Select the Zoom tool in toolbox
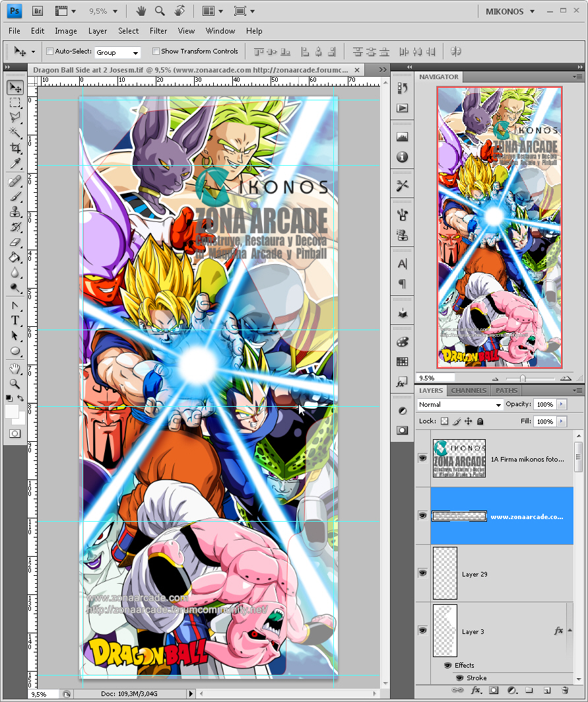The image size is (588, 702). point(15,384)
